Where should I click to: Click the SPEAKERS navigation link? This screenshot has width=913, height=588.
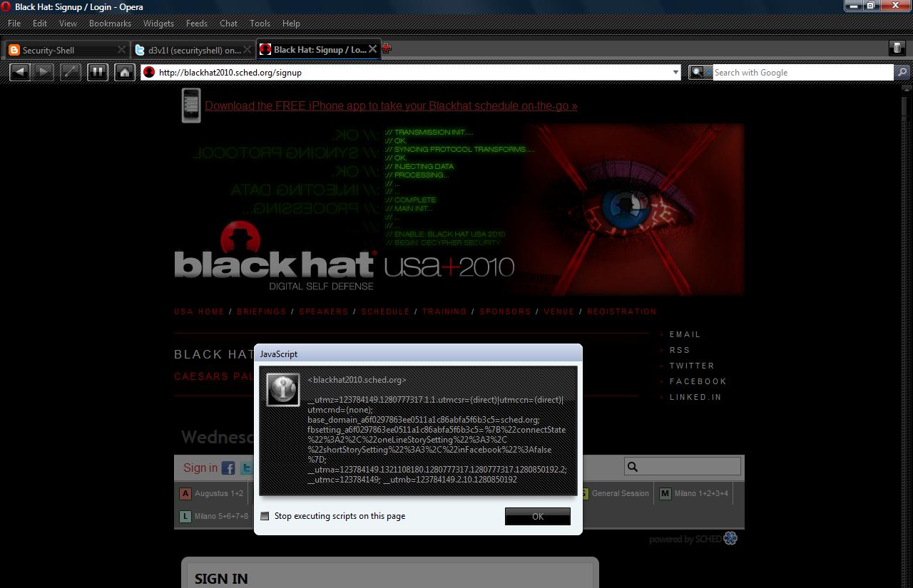(323, 311)
